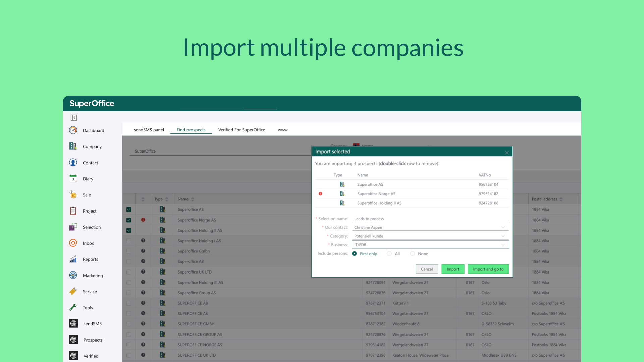Check the Superoffice AS checkbox
644x362 pixels.
point(129,209)
